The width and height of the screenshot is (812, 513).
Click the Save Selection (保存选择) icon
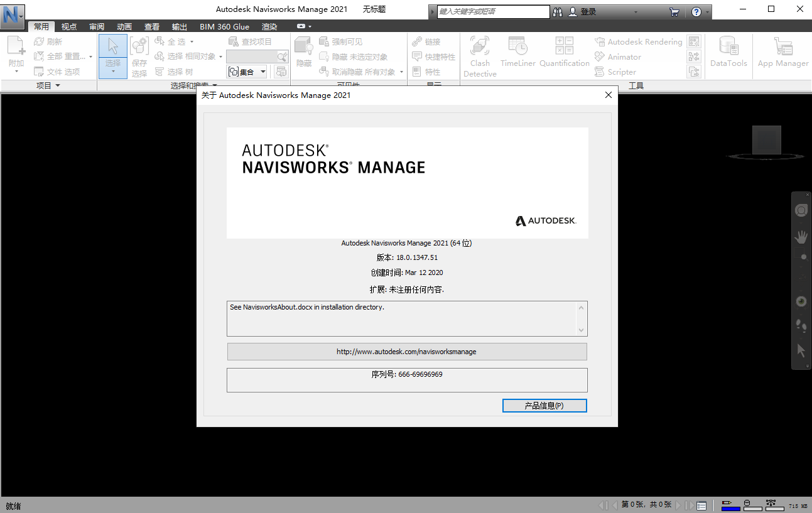click(x=139, y=46)
